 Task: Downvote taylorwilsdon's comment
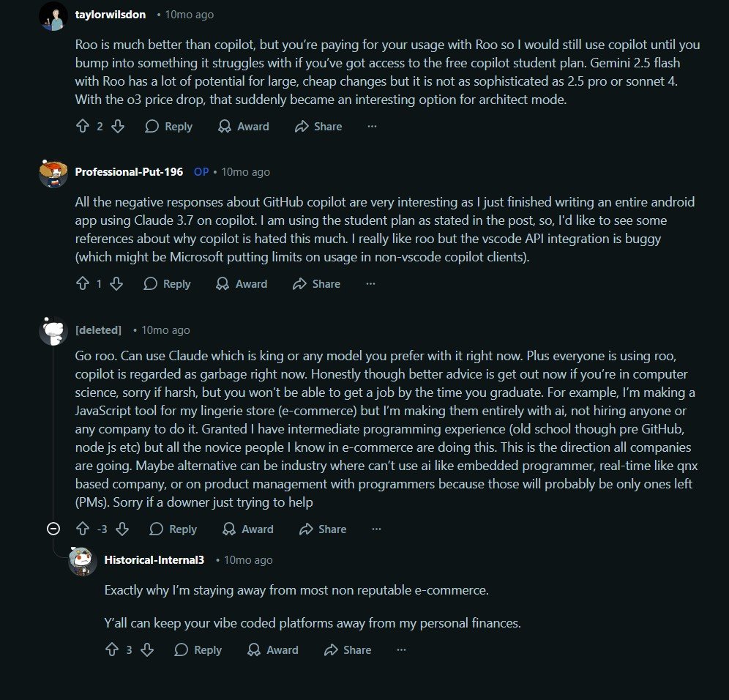point(117,127)
